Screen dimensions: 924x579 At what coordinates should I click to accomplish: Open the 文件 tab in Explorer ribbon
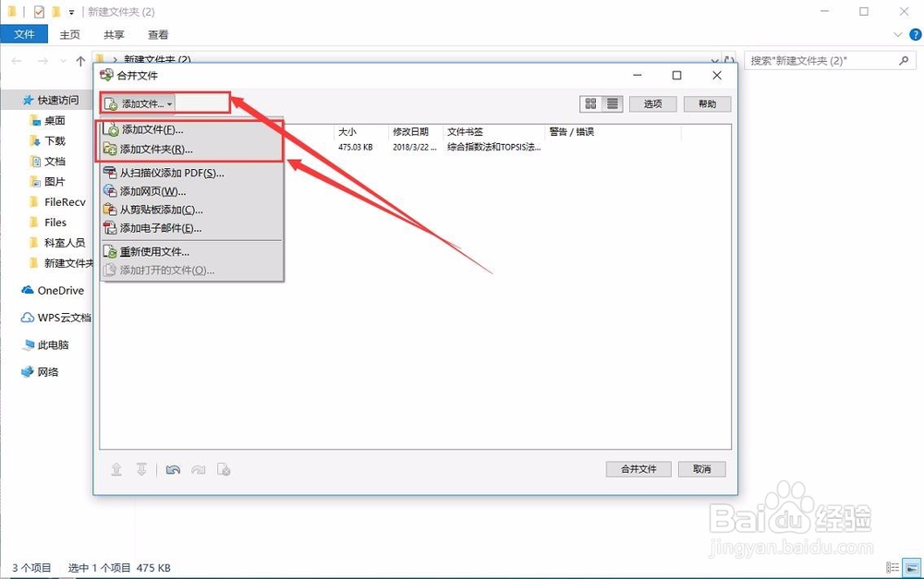coord(24,34)
